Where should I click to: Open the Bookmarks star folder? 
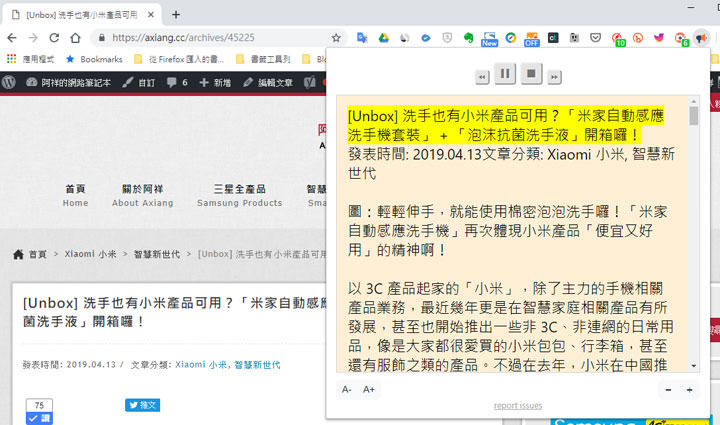point(94,59)
